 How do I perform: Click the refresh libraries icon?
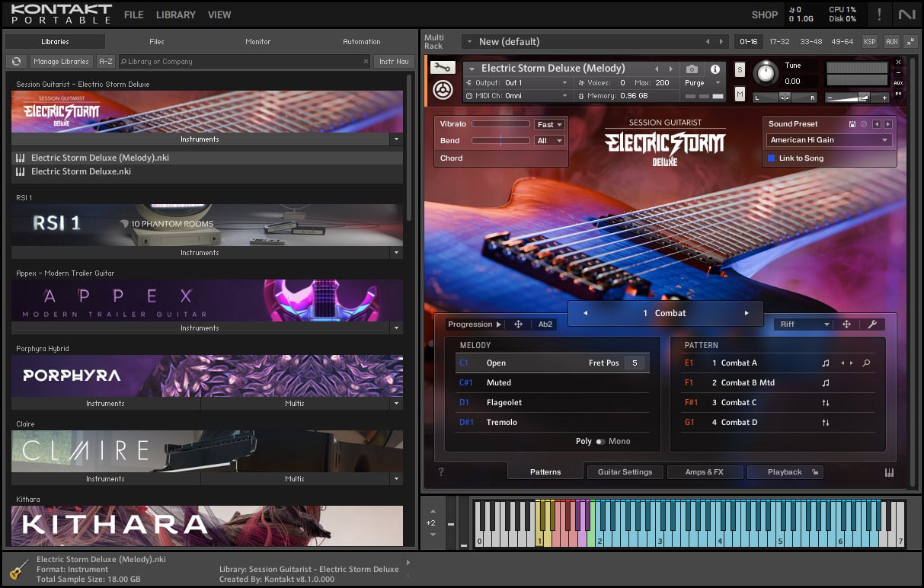click(16, 62)
